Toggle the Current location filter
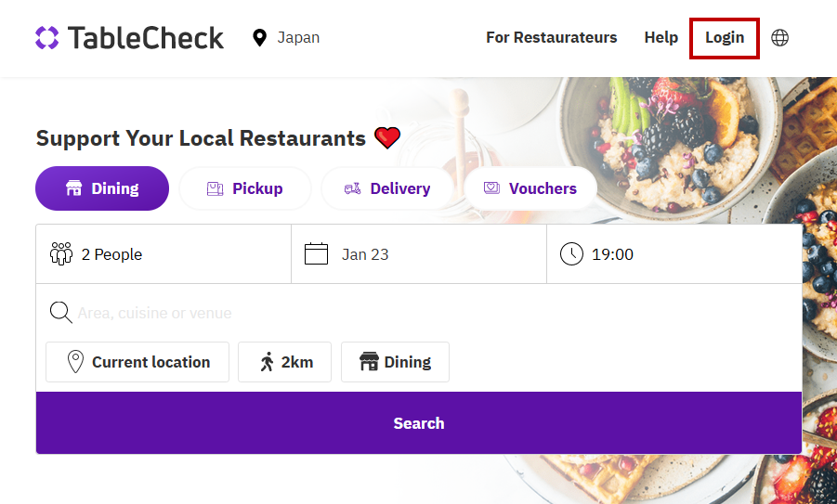The width and height of the screenshot is (837, 504). [137, 362]
